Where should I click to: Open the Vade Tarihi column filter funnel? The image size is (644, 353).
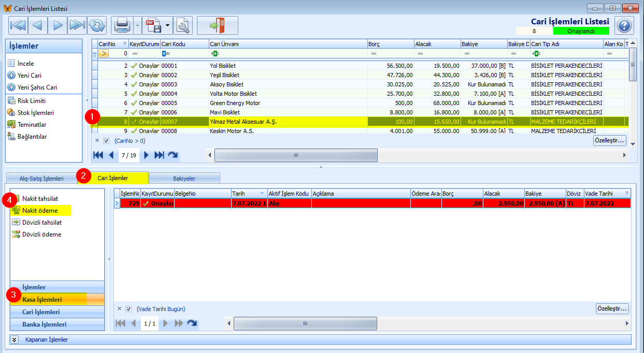pyautogui.click(x=627, y=193)
